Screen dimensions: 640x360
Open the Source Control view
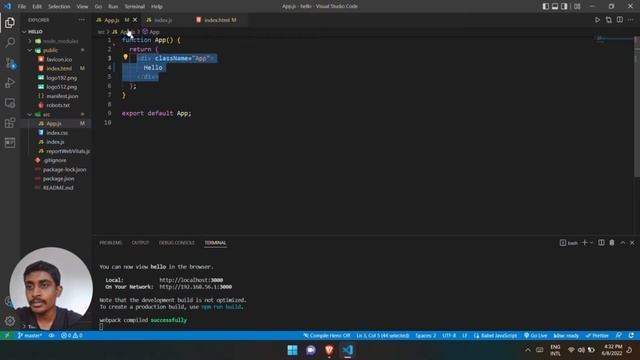click(x=10, y=63)
